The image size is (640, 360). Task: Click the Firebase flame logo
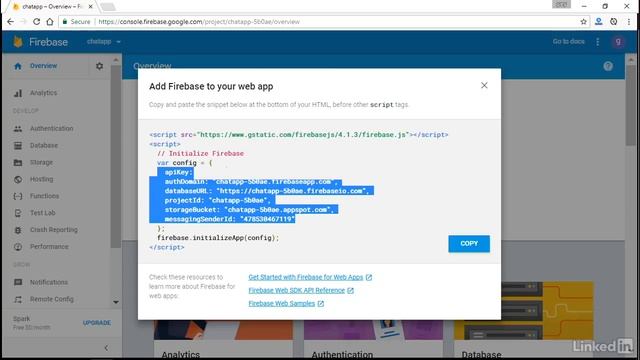tap(18, 41)
